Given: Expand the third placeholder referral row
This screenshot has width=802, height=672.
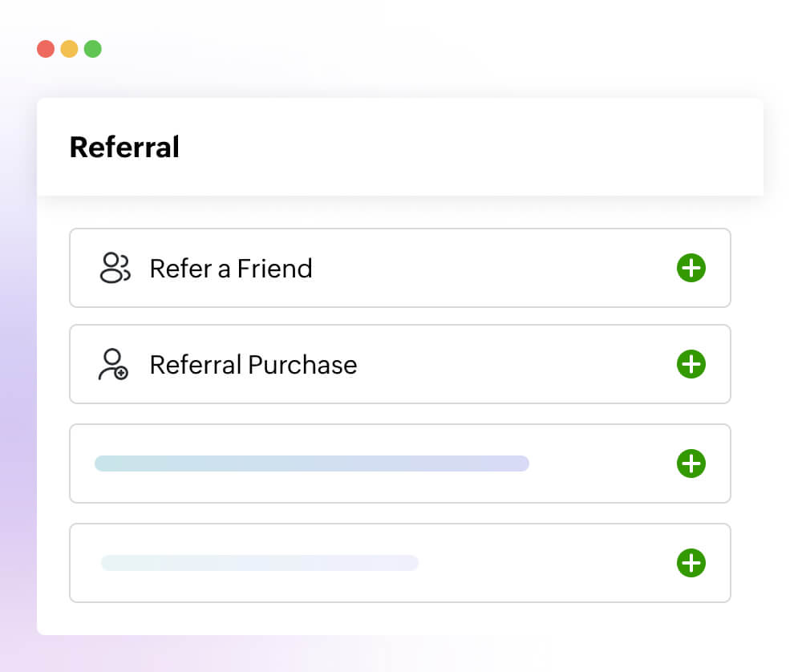Looking at the screenshot, I should click(x=691, y=464).
